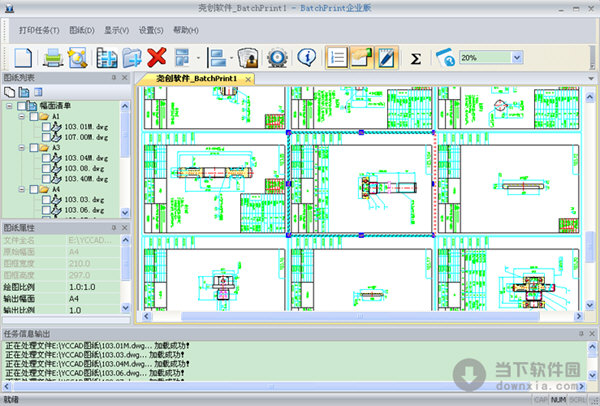Click the zoom tool icon beside 20%
This screenshot has height=406, width=600.
click(445, 58)
